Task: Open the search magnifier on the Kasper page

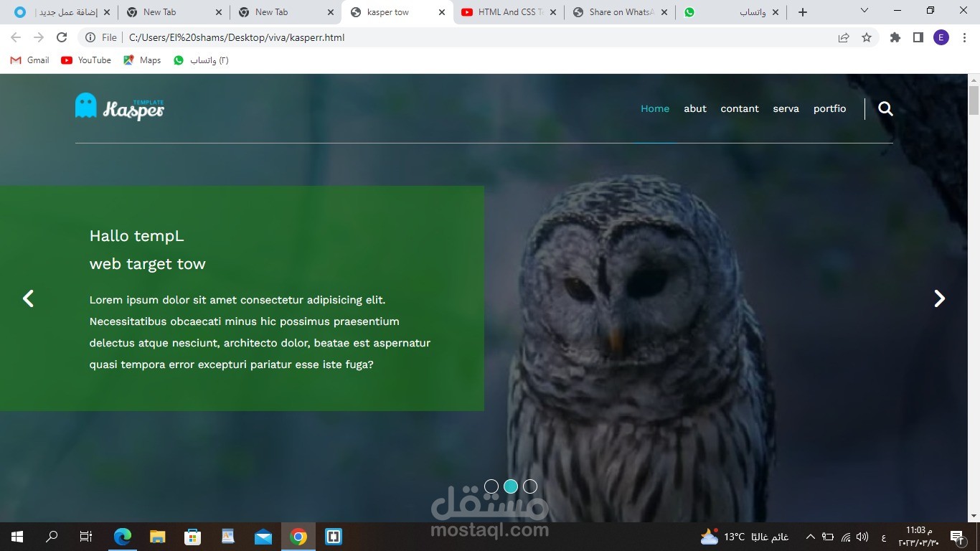Action: 885,108
